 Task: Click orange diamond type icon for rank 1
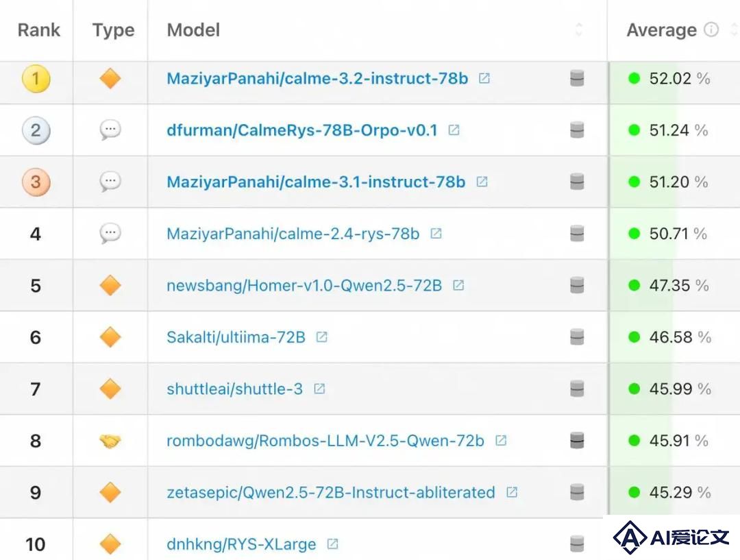[x=110, y=78]
